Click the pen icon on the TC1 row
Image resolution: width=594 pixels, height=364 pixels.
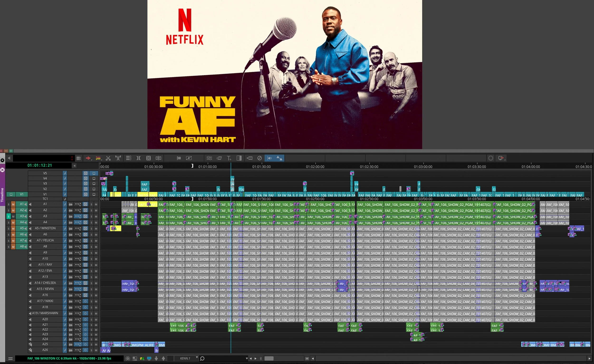pos(65,199)
